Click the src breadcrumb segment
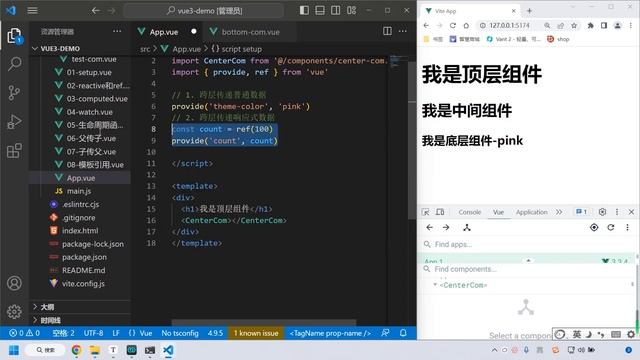640x360 pixels. pos(145,49)
